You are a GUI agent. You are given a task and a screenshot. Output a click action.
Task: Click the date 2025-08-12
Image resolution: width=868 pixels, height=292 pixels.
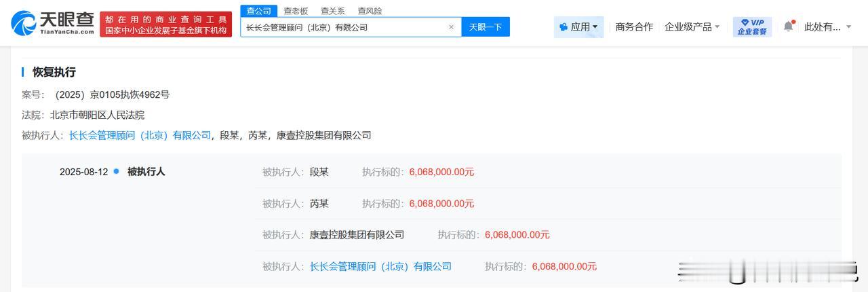coord(83,172)
